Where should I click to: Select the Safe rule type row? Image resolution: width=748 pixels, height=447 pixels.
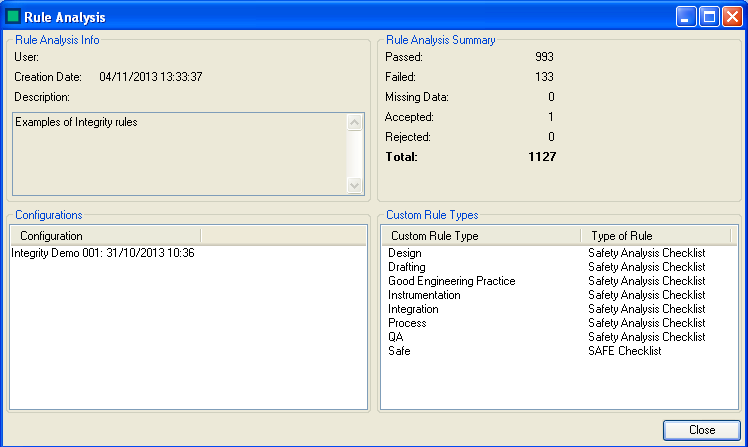click(399, 352)
